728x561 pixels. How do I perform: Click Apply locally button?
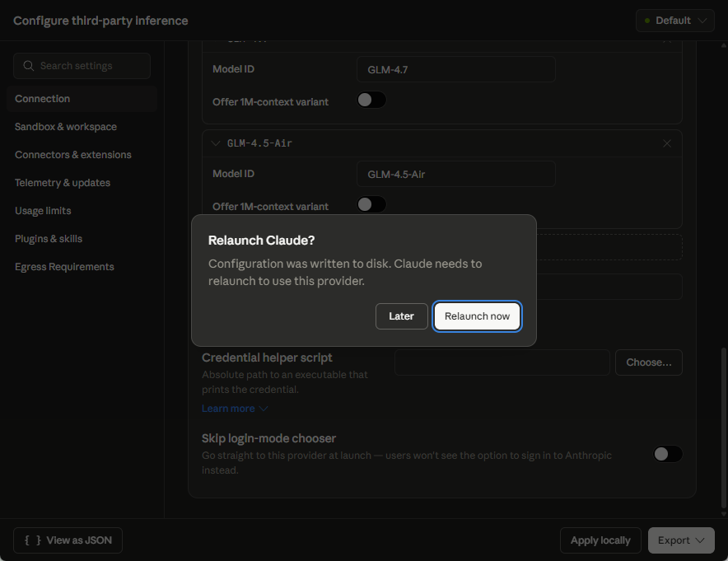(600, 540)
